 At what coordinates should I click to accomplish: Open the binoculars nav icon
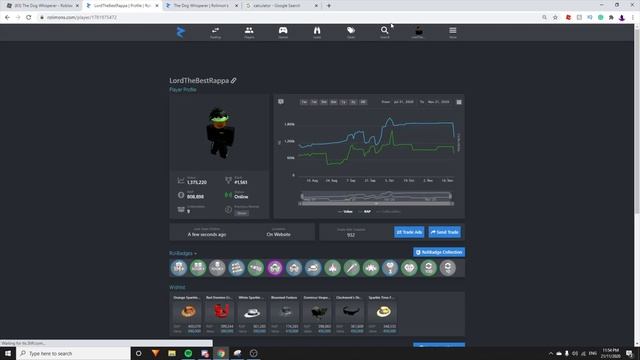pos(317,33)
